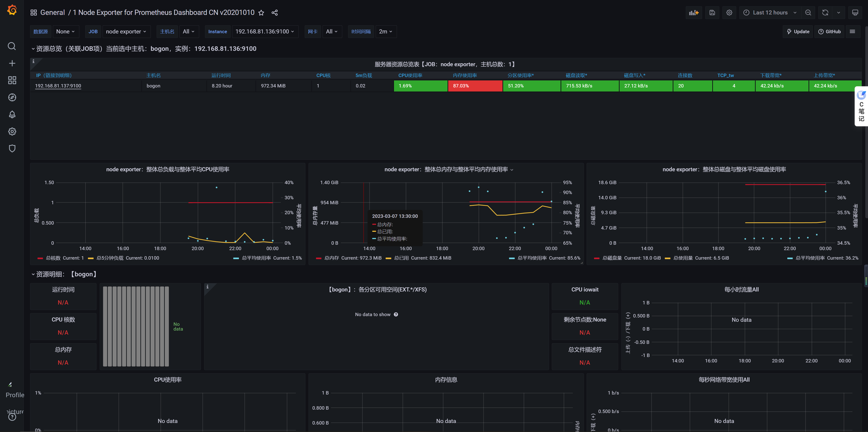Click the help icon beside No data to show
This screenshot has width=868, height=432.
coord(396,315)
